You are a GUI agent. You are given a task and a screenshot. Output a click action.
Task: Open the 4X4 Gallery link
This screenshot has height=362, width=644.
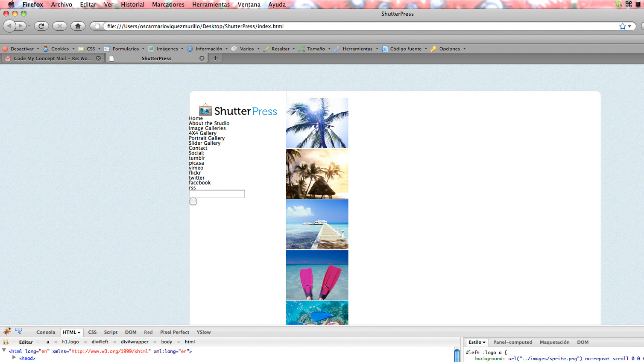202,133
